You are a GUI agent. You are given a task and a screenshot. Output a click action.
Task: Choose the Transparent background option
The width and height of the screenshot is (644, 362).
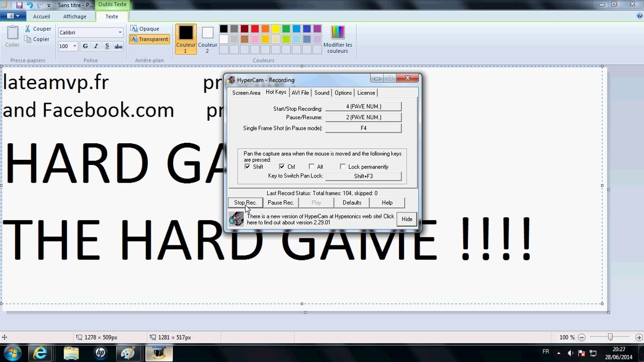click(149, 39)
